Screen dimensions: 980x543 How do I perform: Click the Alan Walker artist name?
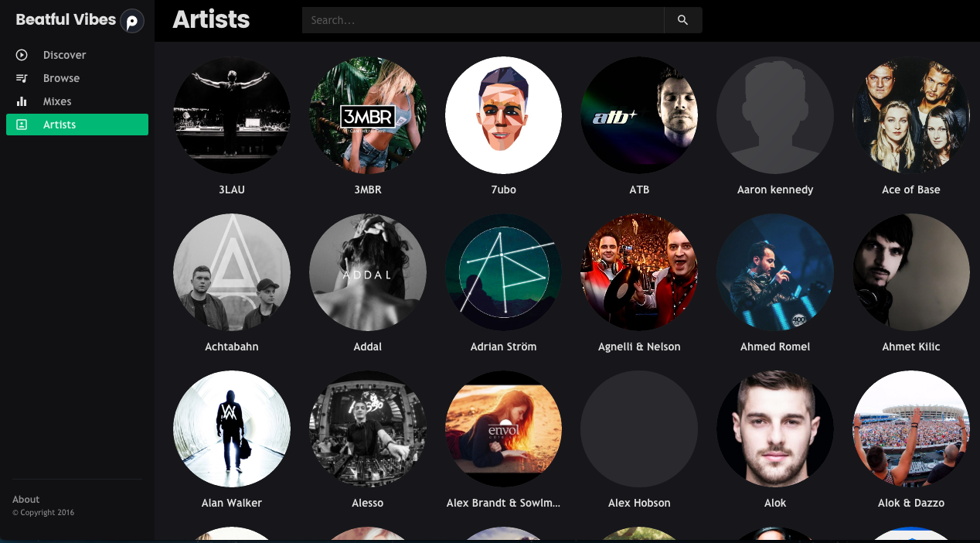(x=232, y=503)
